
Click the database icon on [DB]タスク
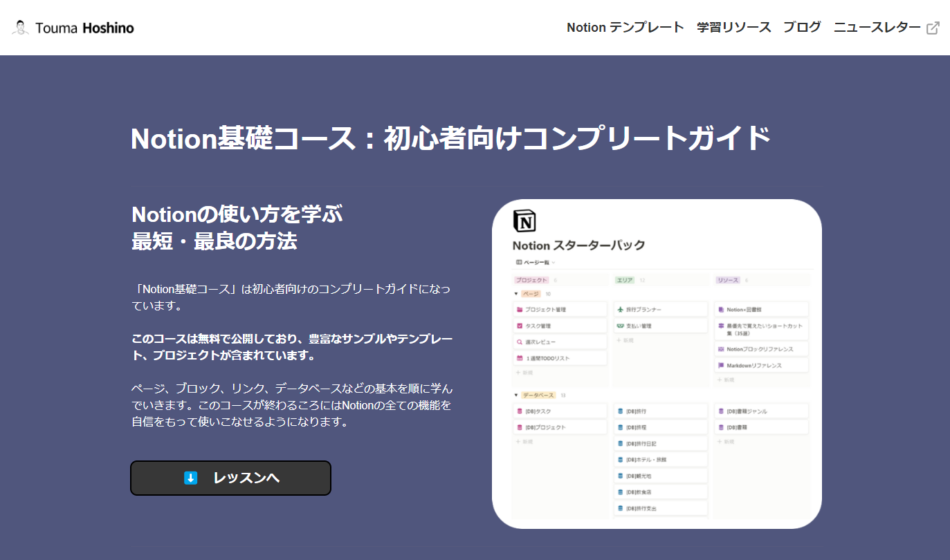(x=520, y=411)
